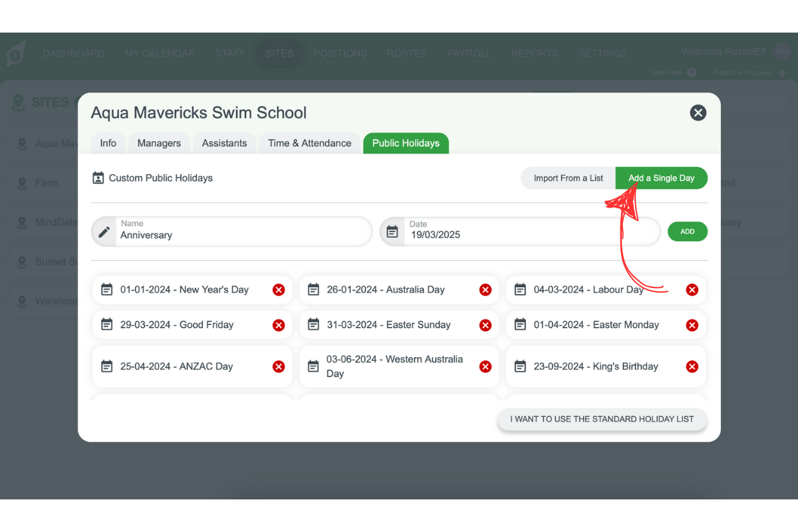Delete the Australia Day holiday entry
The image size is (798, 532).
pyautogui.click(x=485, y=289)
